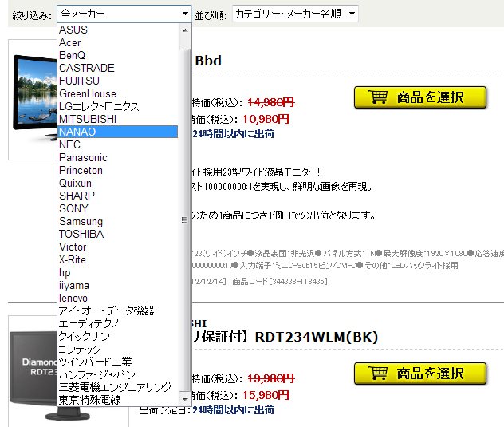Select ハンファ・ジャパン option

tap(118, 374)
